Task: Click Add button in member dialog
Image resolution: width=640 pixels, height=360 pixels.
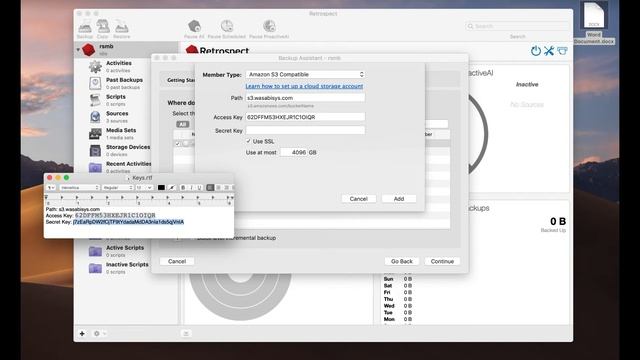Action: pyautogui.click(x=399, y=199)
